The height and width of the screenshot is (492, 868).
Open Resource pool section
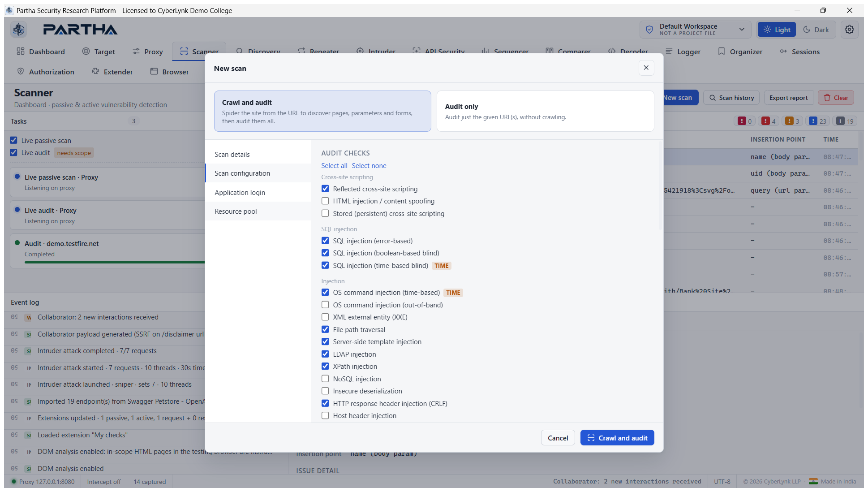tap(258, 211)
